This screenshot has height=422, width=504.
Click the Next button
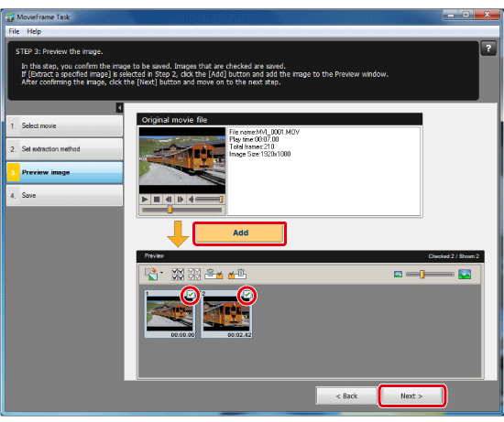(x=411, y=396)
